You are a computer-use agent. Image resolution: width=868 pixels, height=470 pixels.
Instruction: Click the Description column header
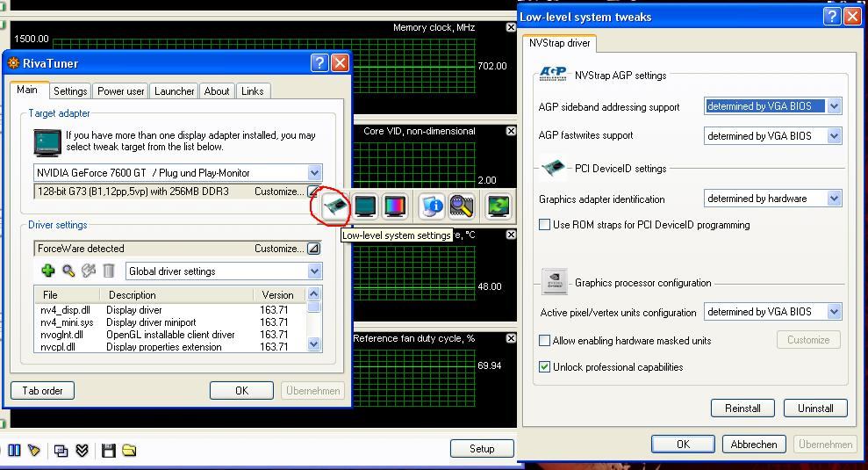[177, 295]
